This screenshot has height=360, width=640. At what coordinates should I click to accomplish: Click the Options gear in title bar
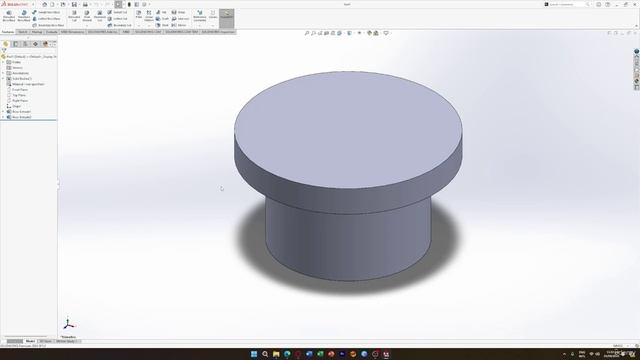144,4
